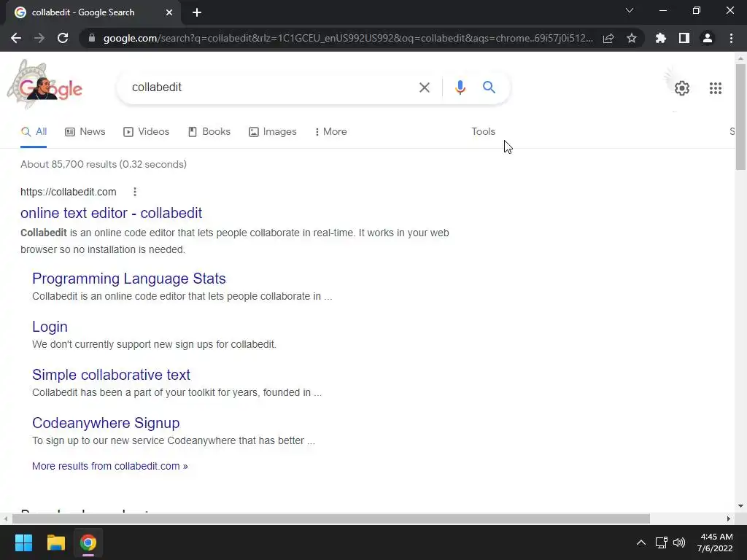This screenshot has width=747, height=560.
Task: Click More results from collabedit.com
Action: 109,466
